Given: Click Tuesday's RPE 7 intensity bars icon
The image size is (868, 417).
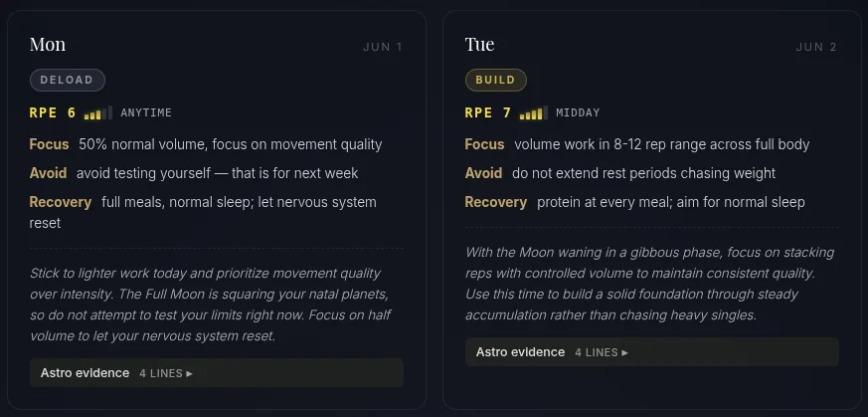Looking at the screenshot, I should coord(534,113).
